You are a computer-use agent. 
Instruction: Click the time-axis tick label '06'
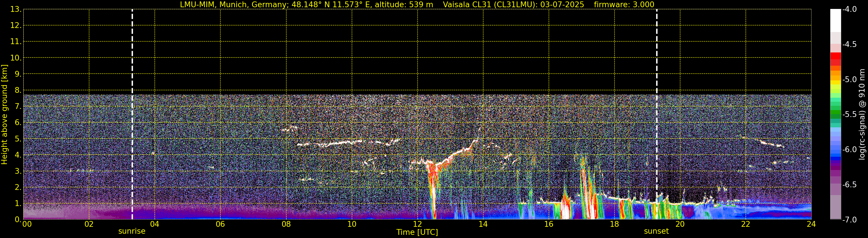point(220,224)
